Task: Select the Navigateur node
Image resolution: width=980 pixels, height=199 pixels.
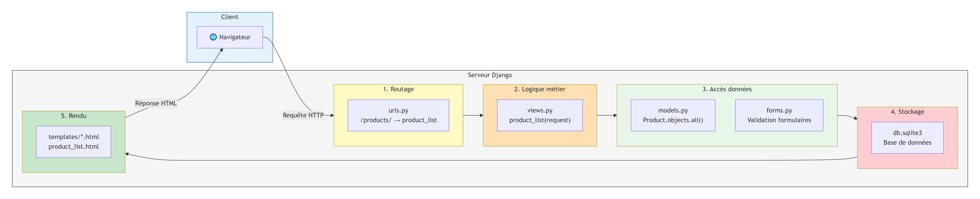Action: (x=230, y=37)
